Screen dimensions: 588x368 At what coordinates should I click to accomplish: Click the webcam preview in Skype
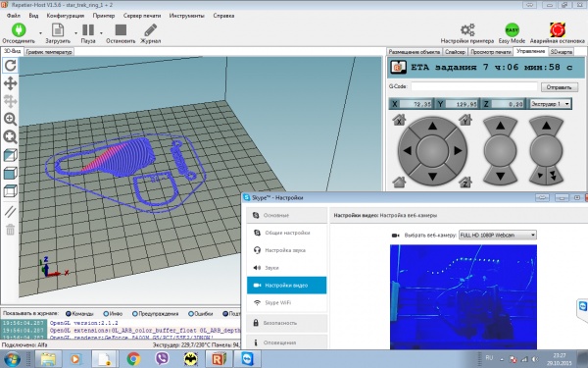[x=464, y=297]
